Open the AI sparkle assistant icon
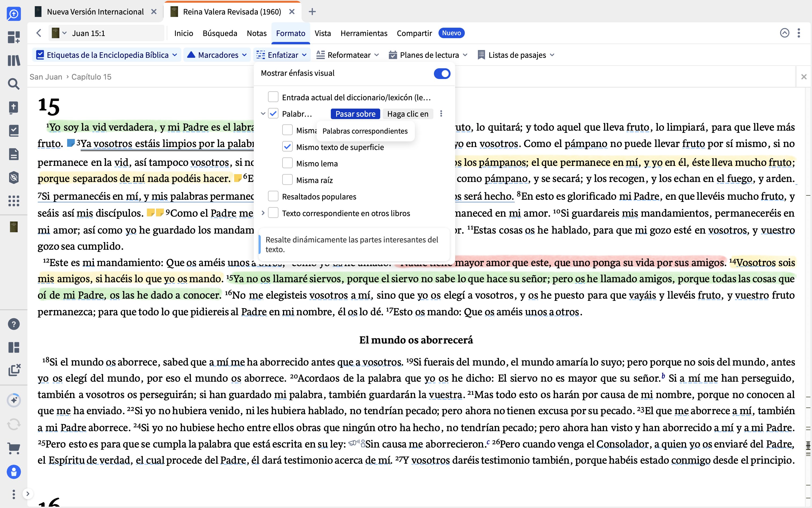The width and height of the screenshot is (812, 508). coord(14,400)
